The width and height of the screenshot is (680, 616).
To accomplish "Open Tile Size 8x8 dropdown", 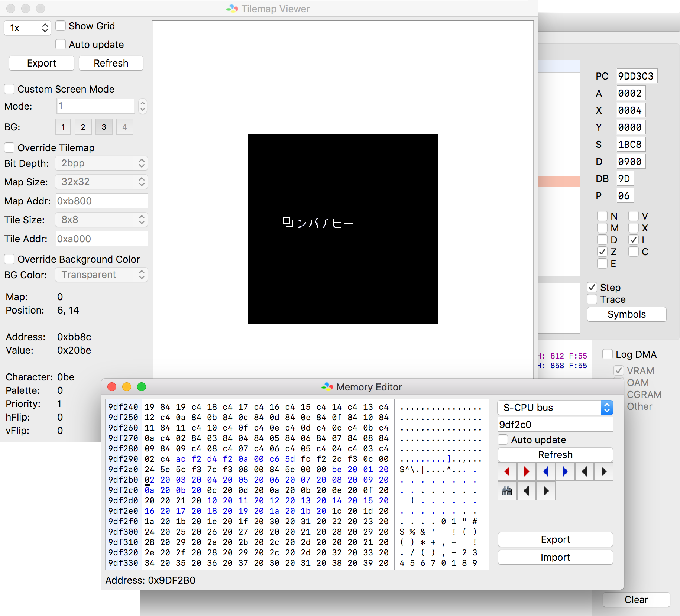I will click(x=101, y=220).
